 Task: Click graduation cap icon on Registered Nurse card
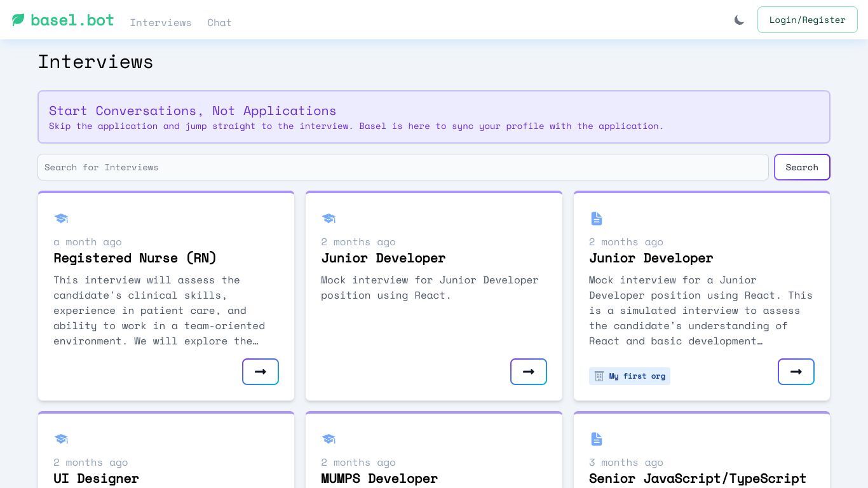coord(61,219)
